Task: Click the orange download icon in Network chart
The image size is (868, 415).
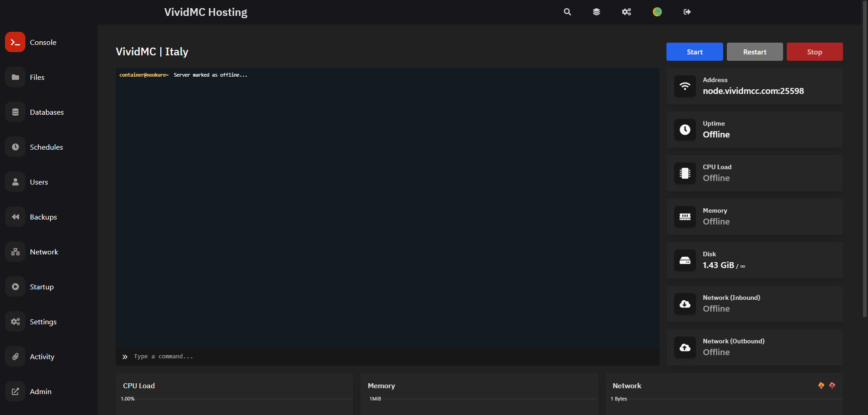Action: coord(821,385)
